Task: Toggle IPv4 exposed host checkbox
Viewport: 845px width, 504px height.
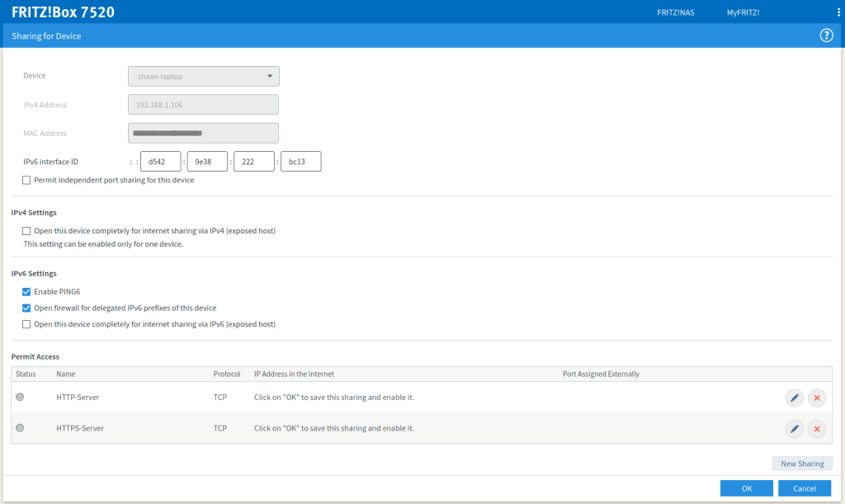Action: point(27,231)
